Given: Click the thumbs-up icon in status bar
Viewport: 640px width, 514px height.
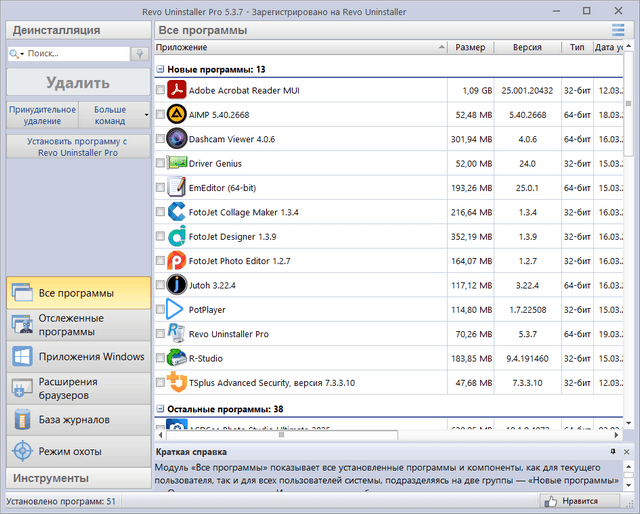Looking at the screenshot, I should point(548,501).
